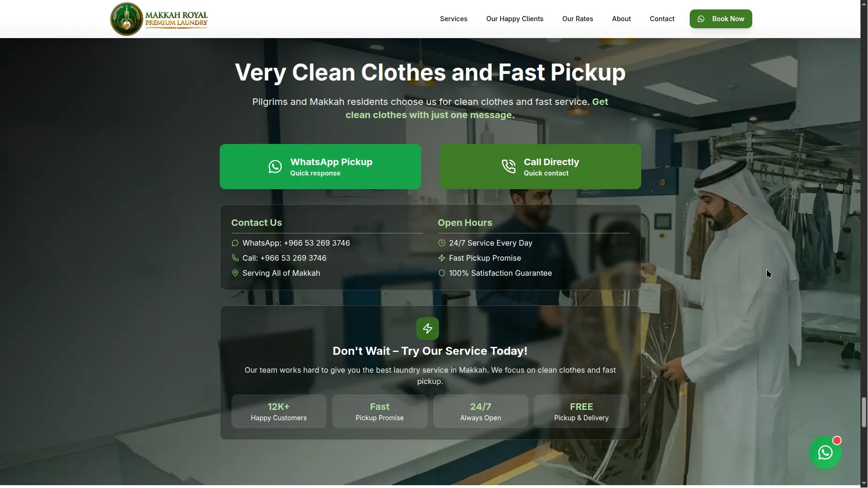Go to Our Happy Clients section
The width and height of the screenshot is (868, 488).
tap(515, 19)
